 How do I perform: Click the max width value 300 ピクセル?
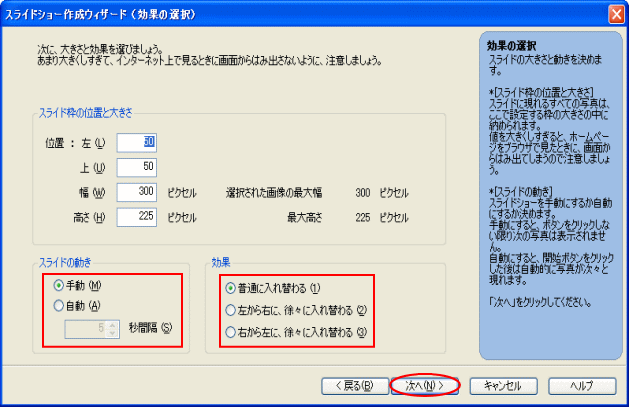[381, 193]
